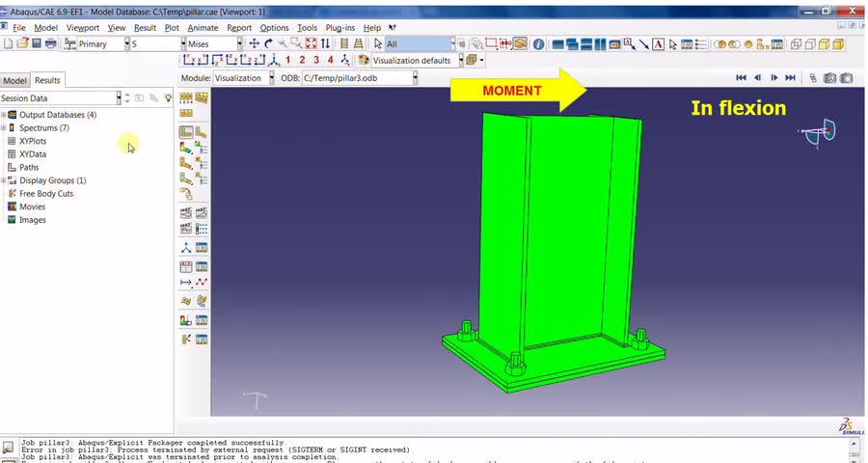The image size is (868, 463).
Task: Click the color code palette icon
Action: (364, 60)
